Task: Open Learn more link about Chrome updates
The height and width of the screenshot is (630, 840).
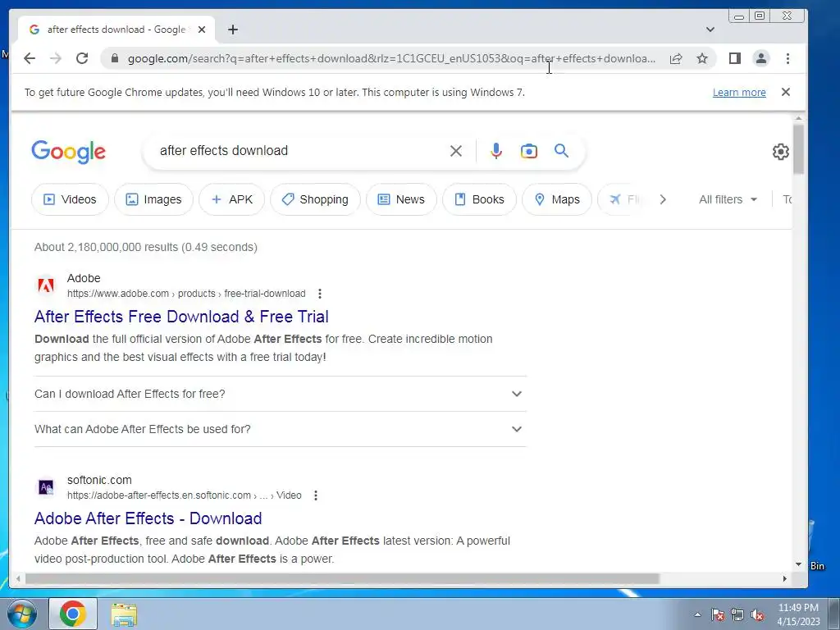Action: 739,92
